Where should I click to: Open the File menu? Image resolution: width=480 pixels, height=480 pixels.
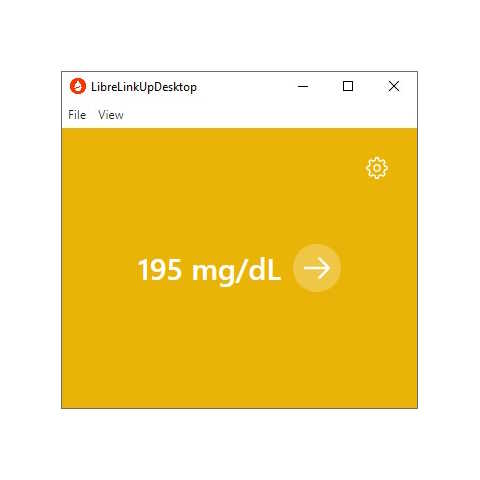point(77,115)
